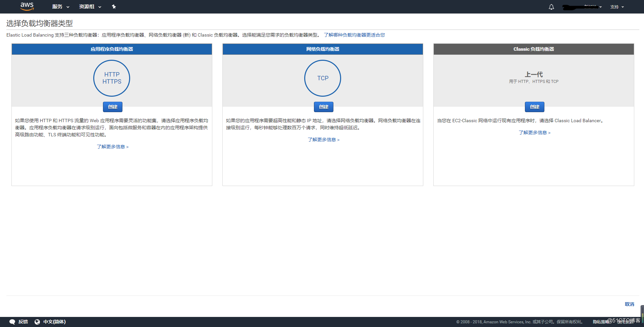The width and height of the screenshot is (644, 327).
Task: Click the pin shortcut icon in navbar
Action: [114, 7]
